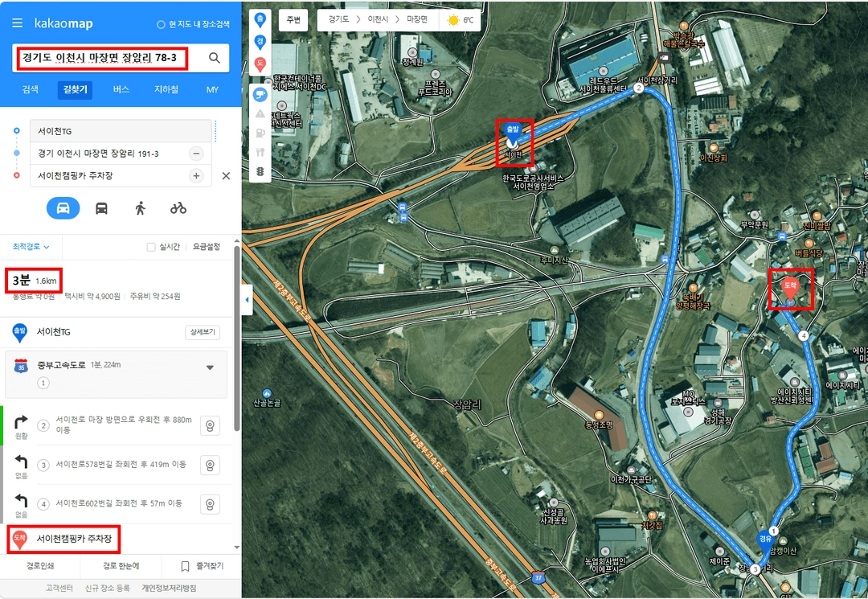Click the 경유 waypoint marker on the map
The width and height of the screenshot is (868, 599).
point(765,540)
